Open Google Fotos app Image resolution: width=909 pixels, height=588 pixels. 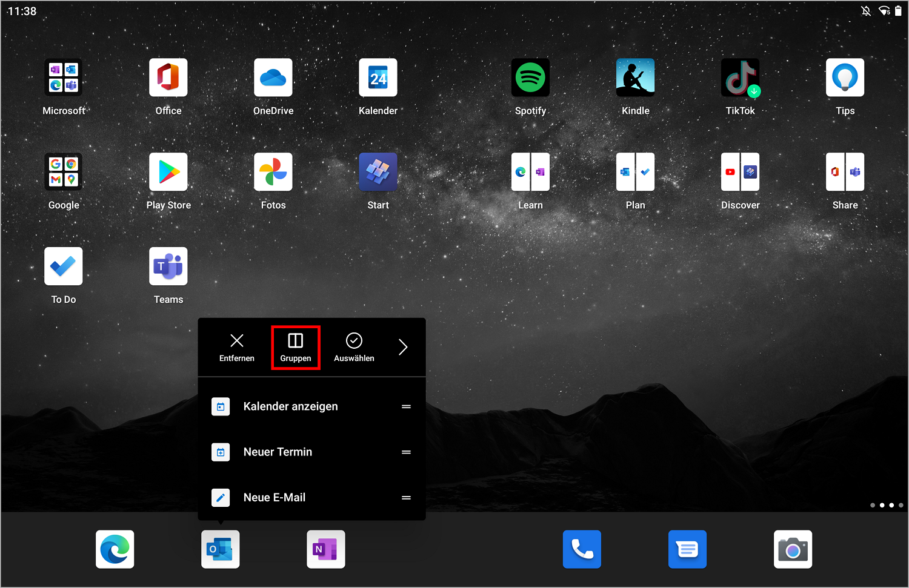(273, 172)
